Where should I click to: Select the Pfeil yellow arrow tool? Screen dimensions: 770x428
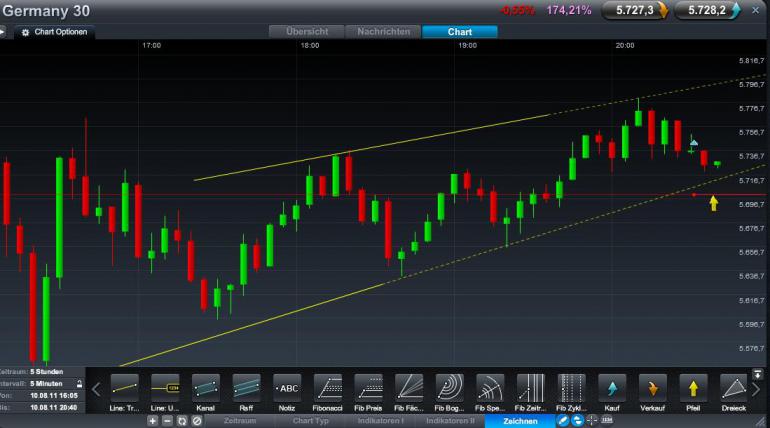693,388
